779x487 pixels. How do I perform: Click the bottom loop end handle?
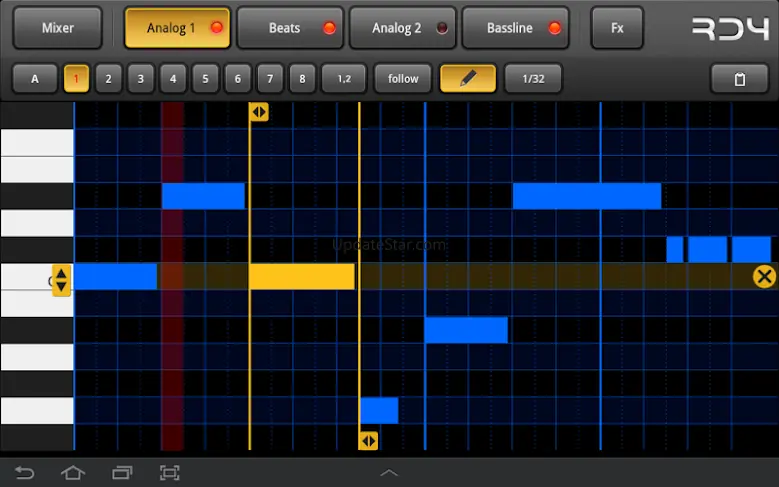coord(368,440)
